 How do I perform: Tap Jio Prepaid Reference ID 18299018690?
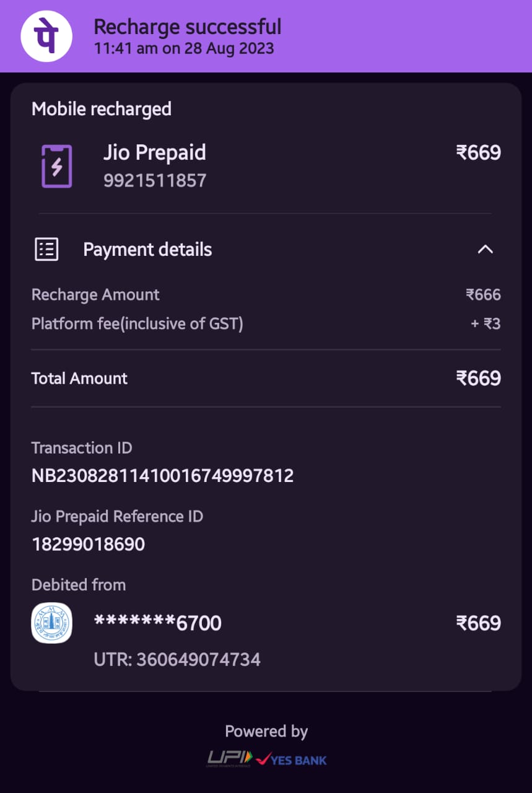(88, 545)
